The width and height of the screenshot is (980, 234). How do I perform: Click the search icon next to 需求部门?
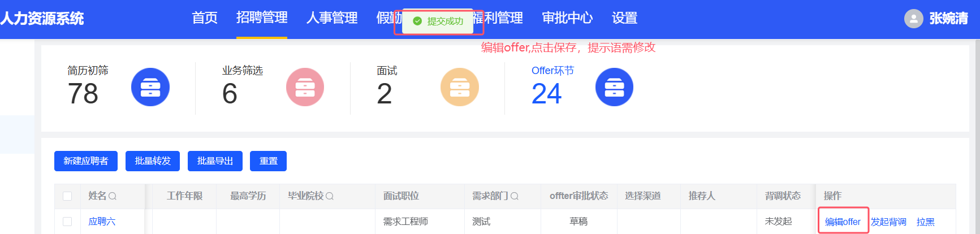(x=515, y=196)
